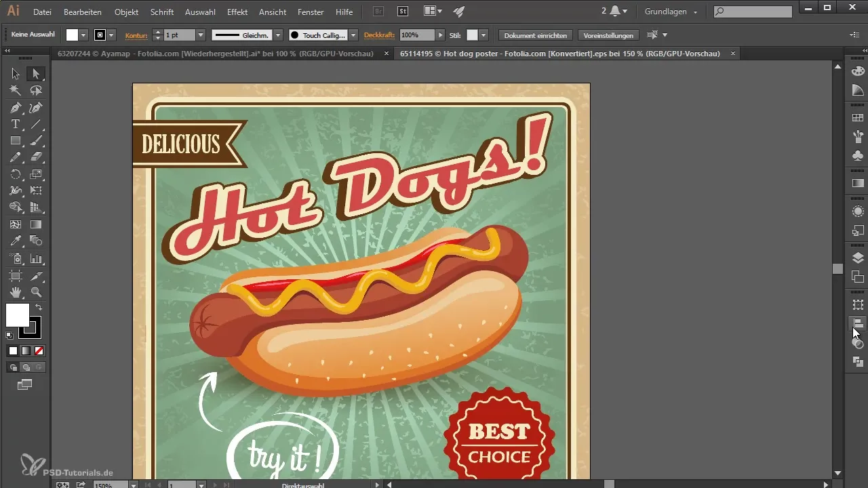The image size is (868, 488).
Task: Select the Symbol Sprayer tool
Action: 16,258
